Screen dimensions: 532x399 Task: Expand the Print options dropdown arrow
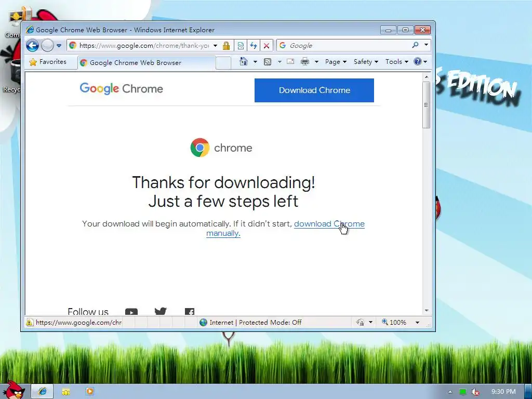pyautogui.click(x=316, y=62)
